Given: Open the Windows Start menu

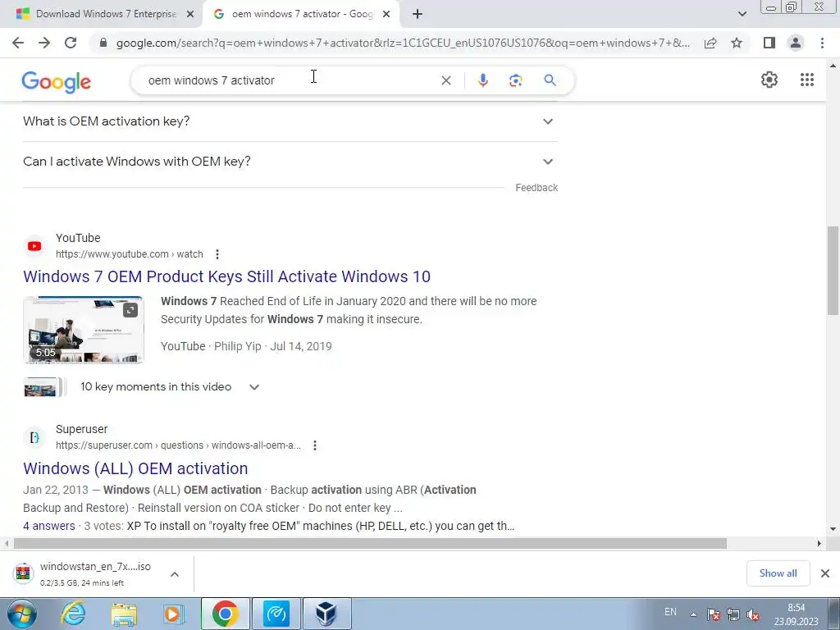Looking at the screenshot, I should (x=21, y=614).
